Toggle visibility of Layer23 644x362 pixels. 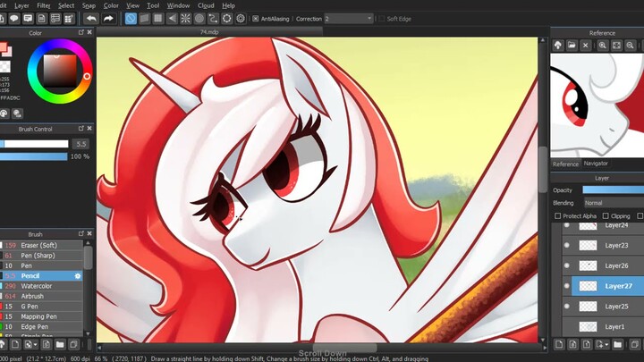click(x=567, y=246)
